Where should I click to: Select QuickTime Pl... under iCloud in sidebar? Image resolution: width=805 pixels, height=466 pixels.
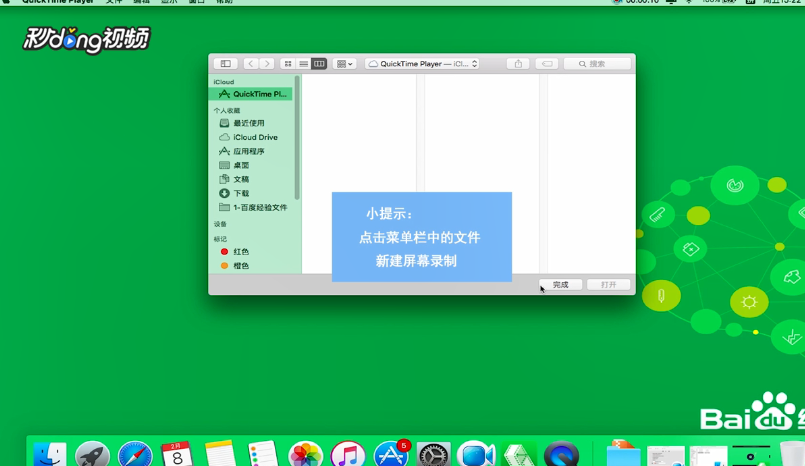[x=252, y=94]
